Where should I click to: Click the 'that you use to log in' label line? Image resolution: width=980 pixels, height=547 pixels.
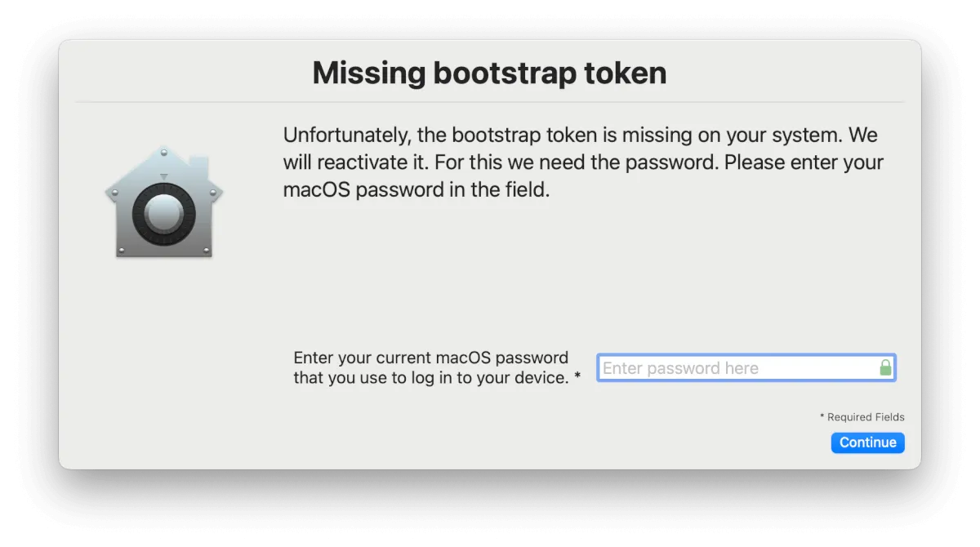[430, 377]
